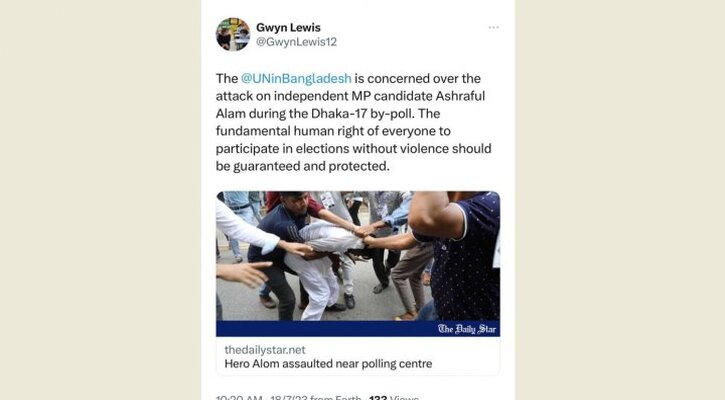Open the assault photo in link card
This screenshot has height=400, width=725.
pos(358,256)
